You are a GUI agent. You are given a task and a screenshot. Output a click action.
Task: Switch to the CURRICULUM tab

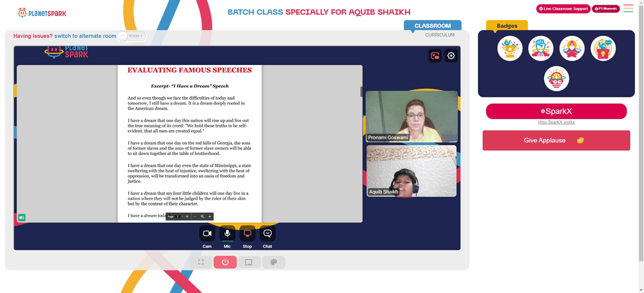coord(440,35)
